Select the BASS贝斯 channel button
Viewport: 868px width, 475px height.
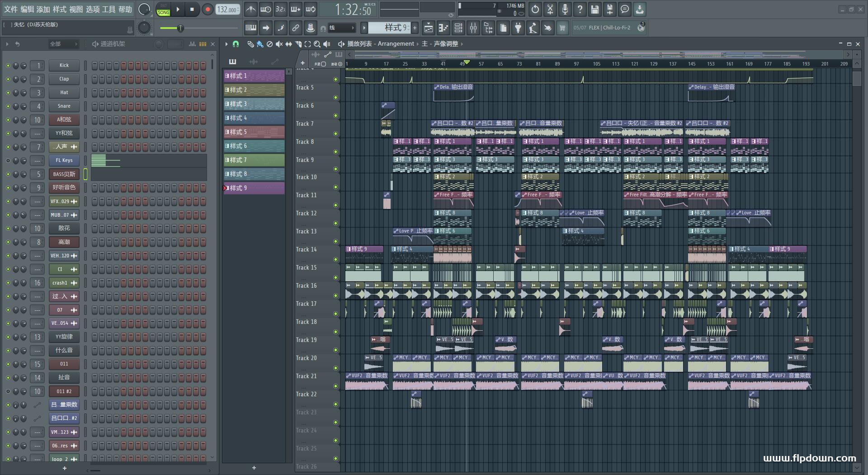(64, 174)
